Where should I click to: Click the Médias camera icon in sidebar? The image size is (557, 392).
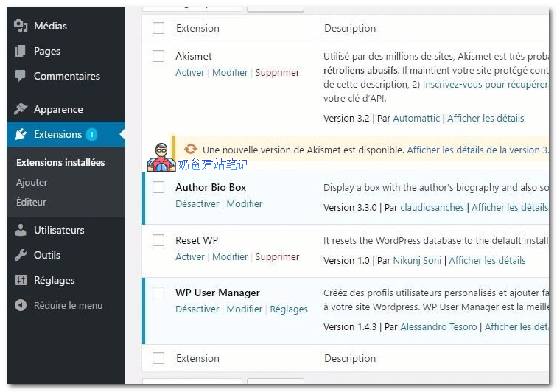[x=20, y=26]
